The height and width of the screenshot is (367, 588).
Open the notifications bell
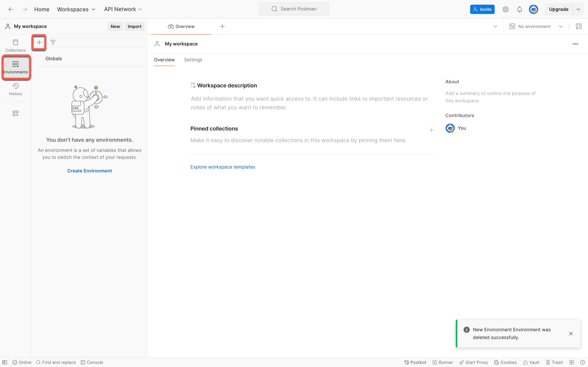519,9
